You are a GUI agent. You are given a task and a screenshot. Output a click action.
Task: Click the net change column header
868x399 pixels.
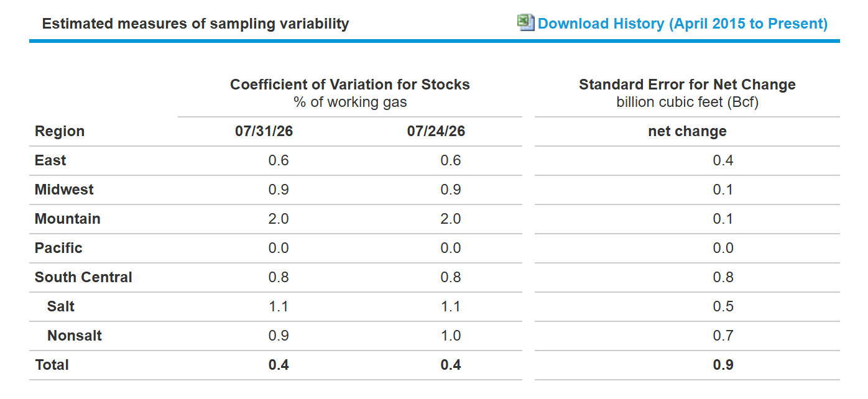coord(687,131)
